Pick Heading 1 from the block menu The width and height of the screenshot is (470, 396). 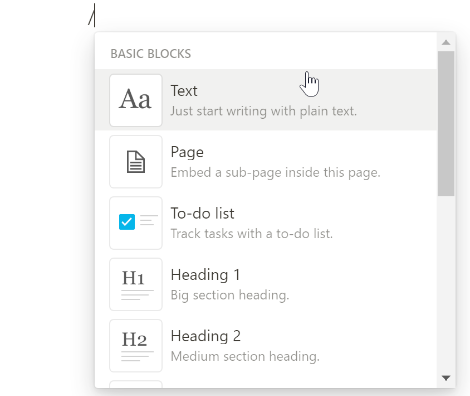tap(266, 284)
